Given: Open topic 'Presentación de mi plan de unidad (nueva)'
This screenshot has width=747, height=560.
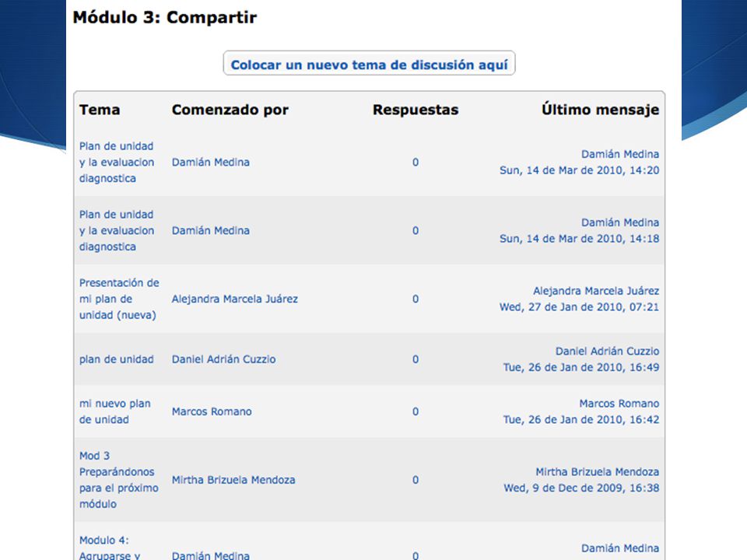Looking at the screenshot, I should click(119, 299).
